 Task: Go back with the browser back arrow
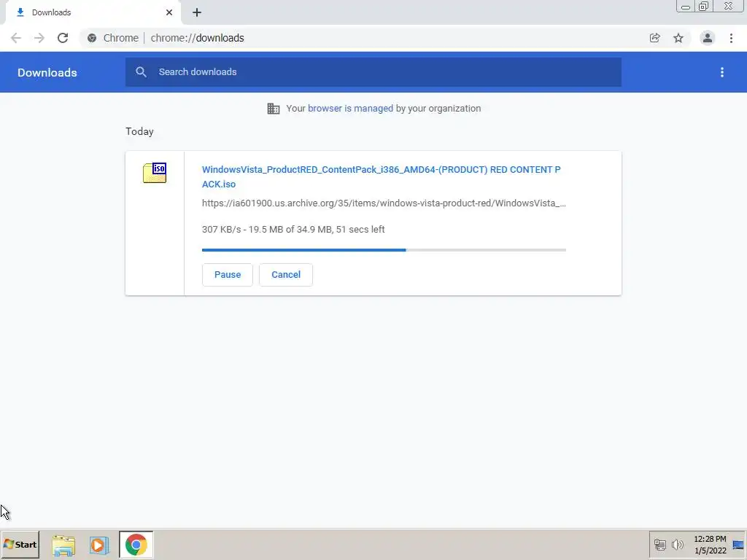16,38
